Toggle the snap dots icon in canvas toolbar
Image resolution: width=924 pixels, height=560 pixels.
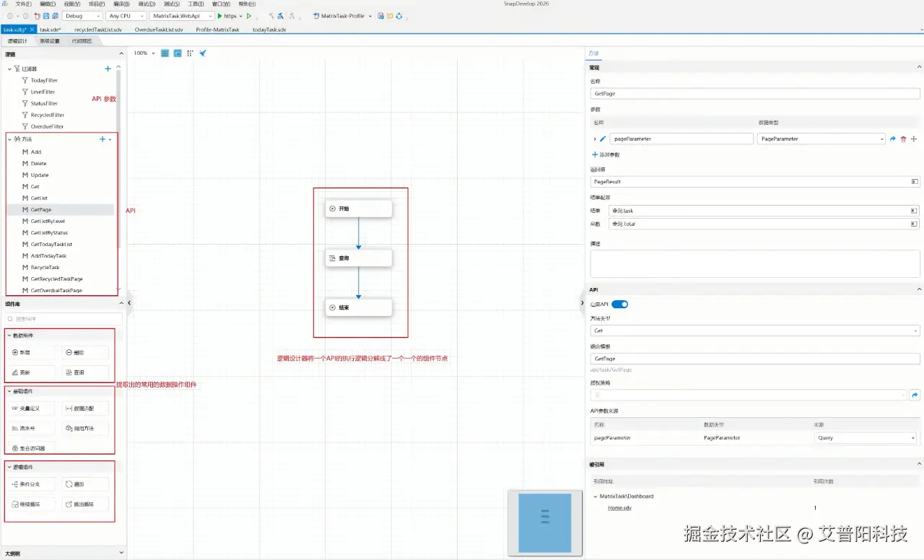coord(190,53)
